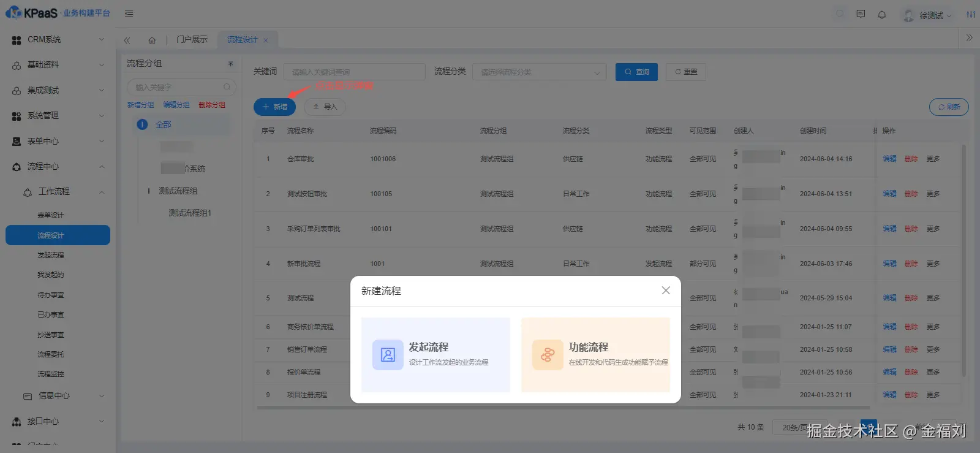Expand the 基础资料 menu

tap(58, 64)
